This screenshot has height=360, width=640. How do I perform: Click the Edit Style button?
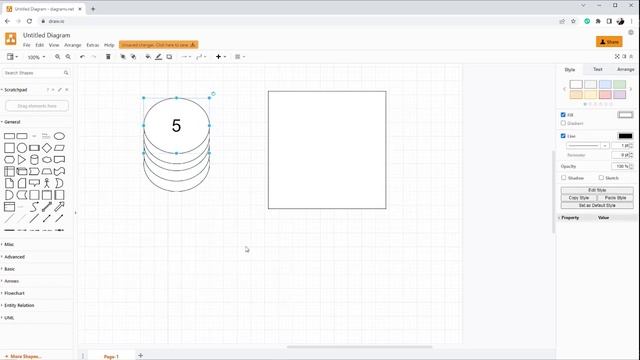[597, 190]
